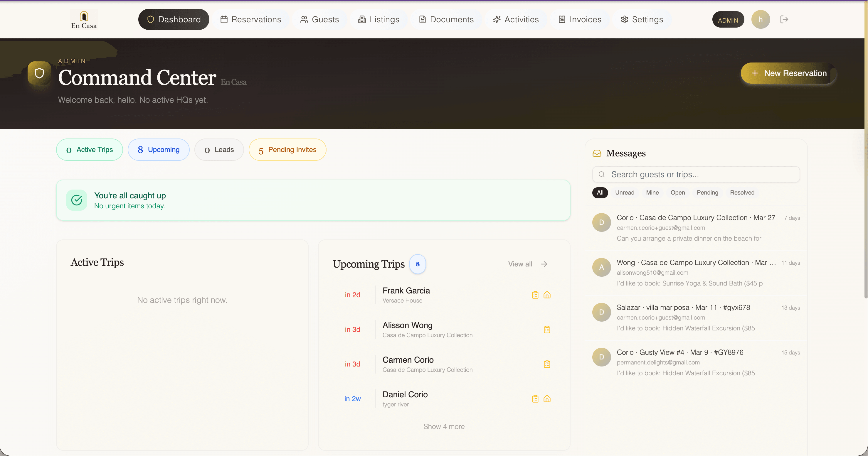This screenshot has height=456, width=868.
Task: Click the Documents icon in navigation
Action: [x=422, y=19]
